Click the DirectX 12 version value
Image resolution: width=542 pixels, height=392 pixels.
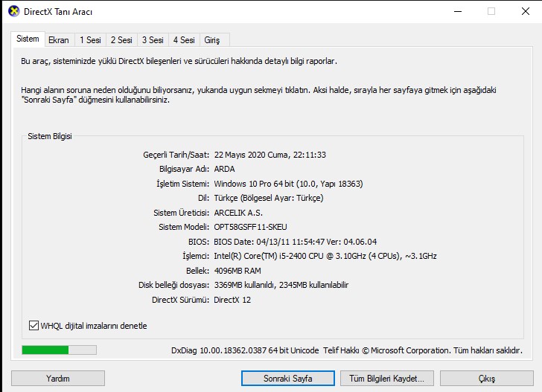click(x=232, y=300)
